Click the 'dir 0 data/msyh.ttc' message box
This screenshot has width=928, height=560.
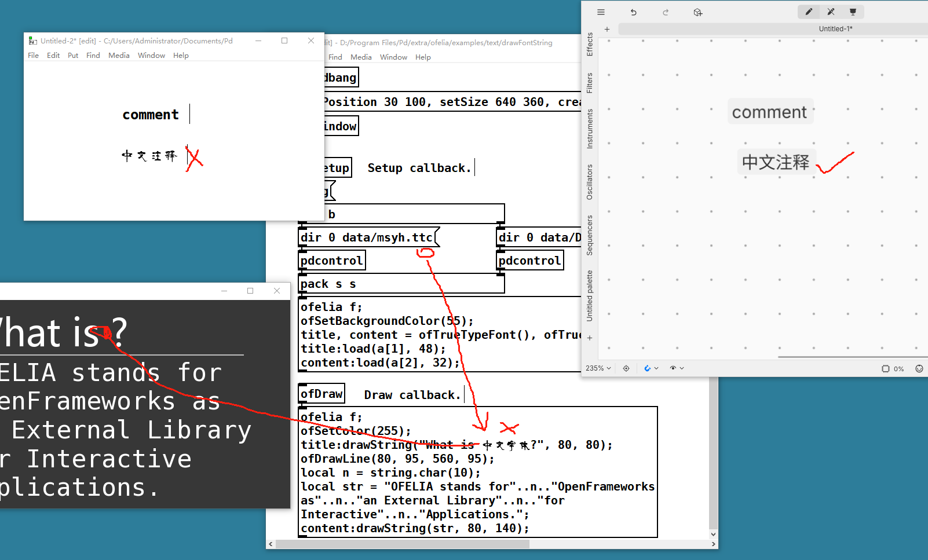point(369,237)
